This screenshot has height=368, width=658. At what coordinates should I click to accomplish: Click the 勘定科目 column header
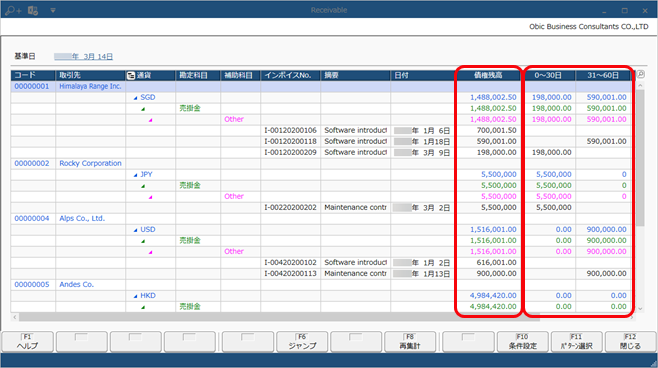(198, 75)
